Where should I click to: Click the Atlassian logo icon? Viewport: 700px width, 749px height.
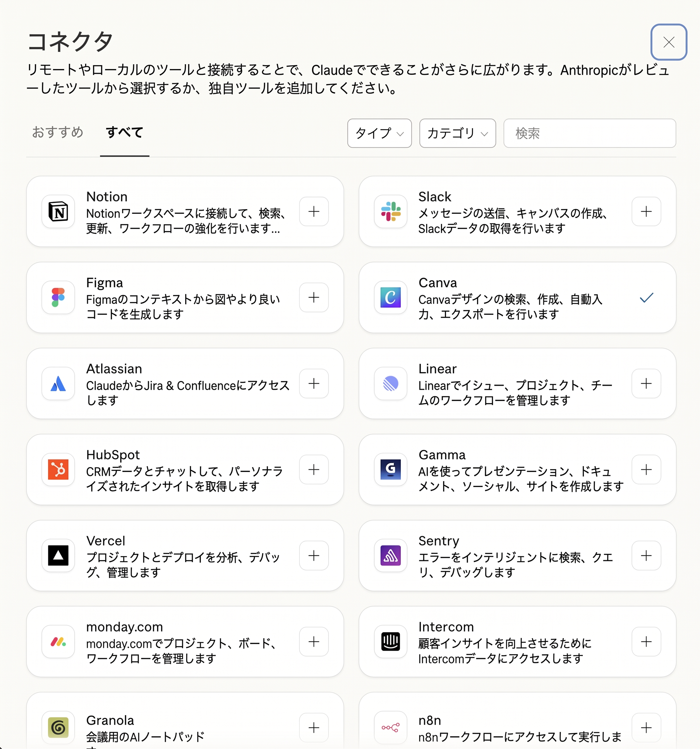click(x=58, y=384)
